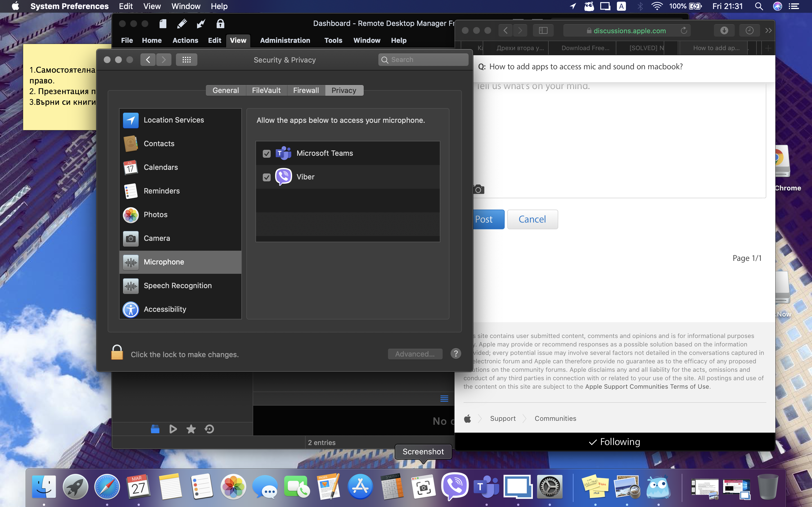Open the Administration menu
Image resolution: width=812 pixels, height=507 pixels.
pos(285,41)
